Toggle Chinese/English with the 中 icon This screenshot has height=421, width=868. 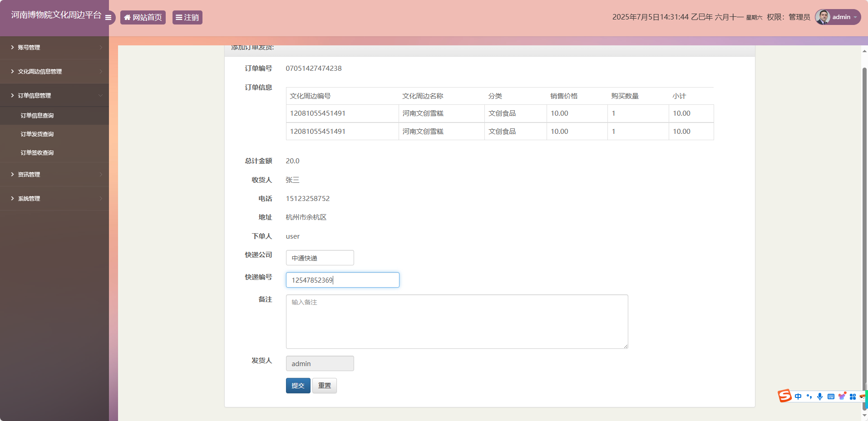tap(798, 396)
